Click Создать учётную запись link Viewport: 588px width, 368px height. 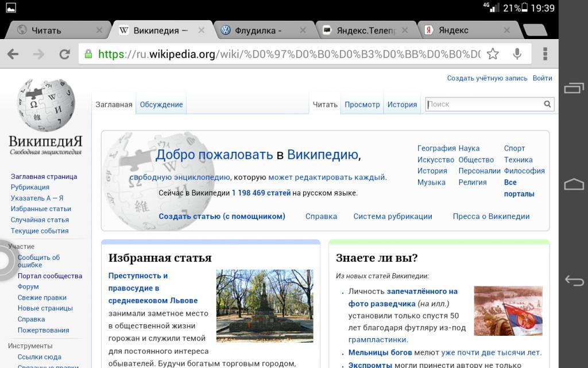pos(487,78)
